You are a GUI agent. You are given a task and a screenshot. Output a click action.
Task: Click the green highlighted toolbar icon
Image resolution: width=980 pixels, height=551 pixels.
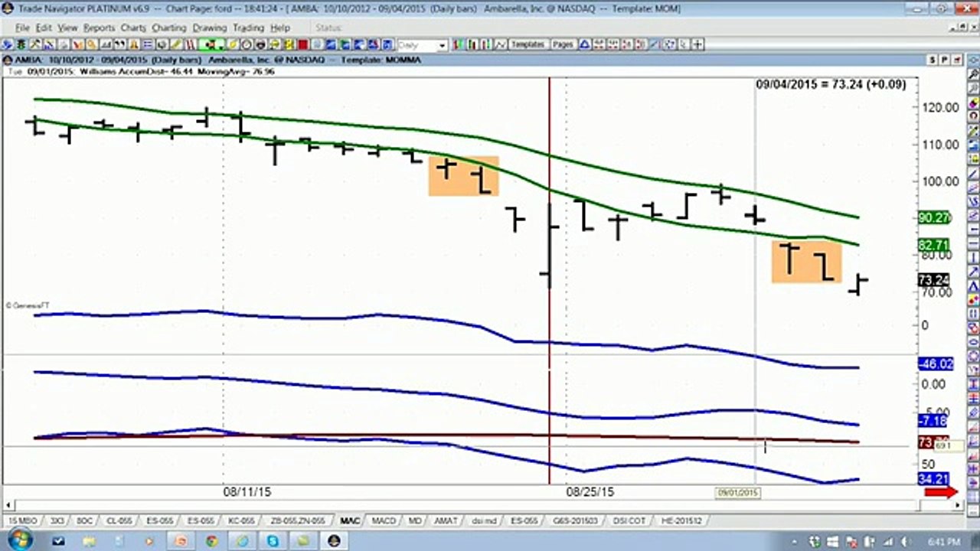pyautogui.click(x=211, y=45)
